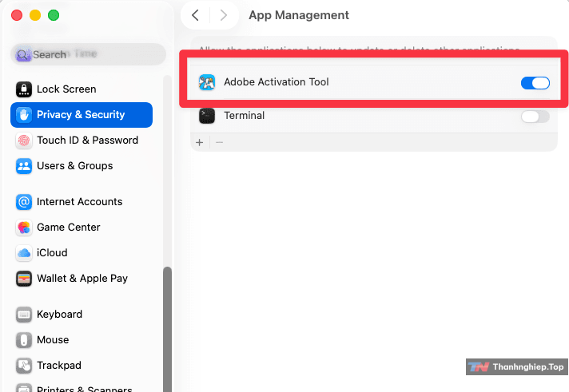Click the Keyboard icon in sidebar
This screenshot has width=569, height=392.
pos(24,315)
